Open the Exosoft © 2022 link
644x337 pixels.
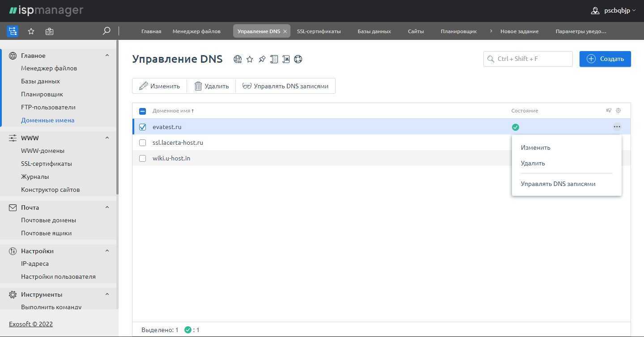click(31, 324)
